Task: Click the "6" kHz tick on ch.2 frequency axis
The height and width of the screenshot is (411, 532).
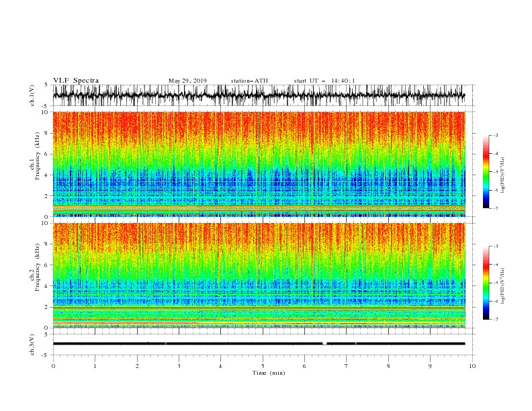Action: 47,265
